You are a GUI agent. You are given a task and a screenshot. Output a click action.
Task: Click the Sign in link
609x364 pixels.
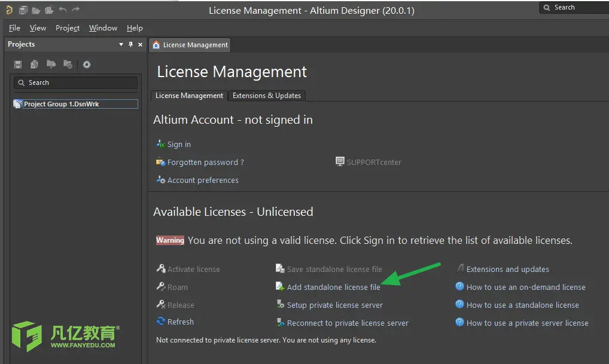click(179, 145)
